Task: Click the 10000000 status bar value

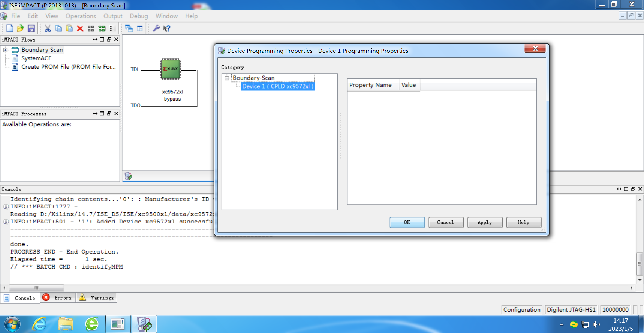Action: [x=615, y=309]
